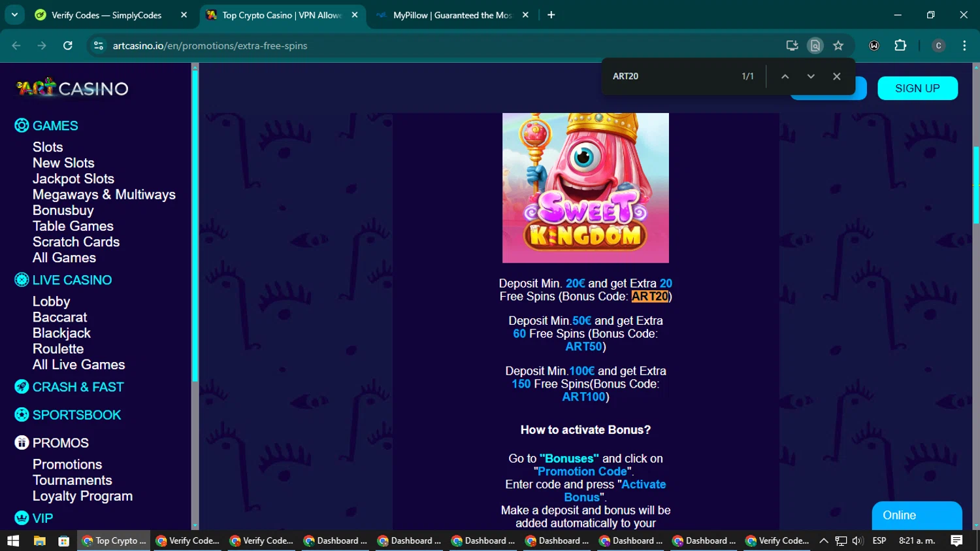Viewport: 980px width, 551px height.
Task: Open Baccarat link
Action: [x=59, y=317]
